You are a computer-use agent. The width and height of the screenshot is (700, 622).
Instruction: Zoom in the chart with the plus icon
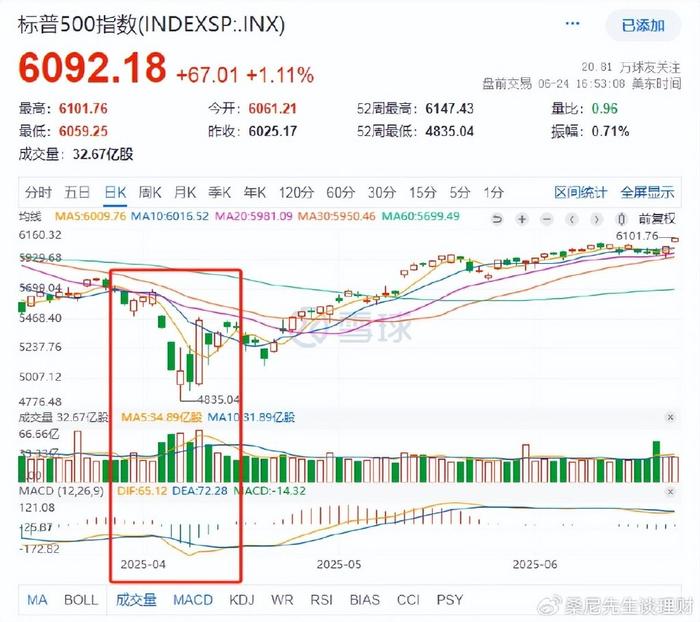click(x=522, y=219)
